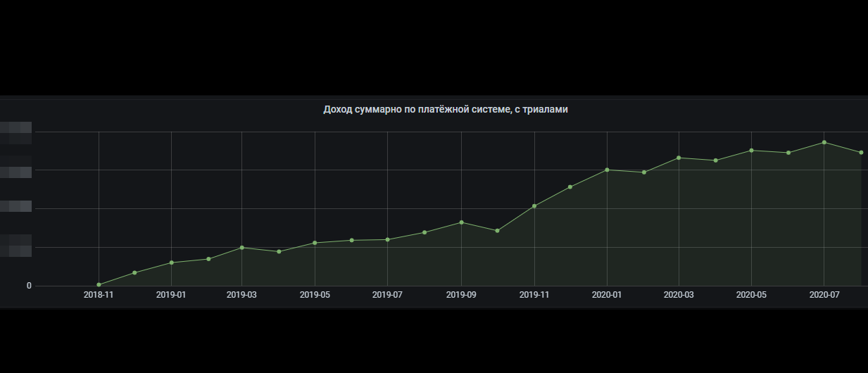This screenshot has width=868, height=373.
Task: Click the 2019-07 x-axis label
Action: tap(387, 295)
